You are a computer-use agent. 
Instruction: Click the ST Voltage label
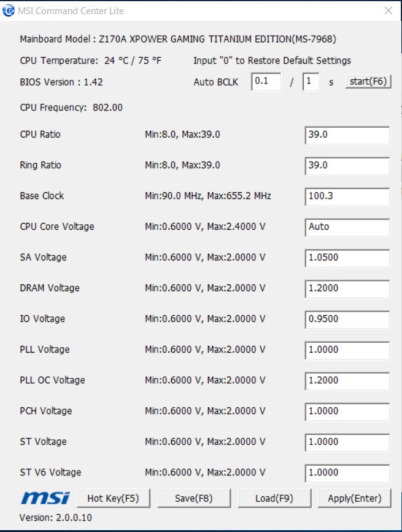[x=43, y=442]
